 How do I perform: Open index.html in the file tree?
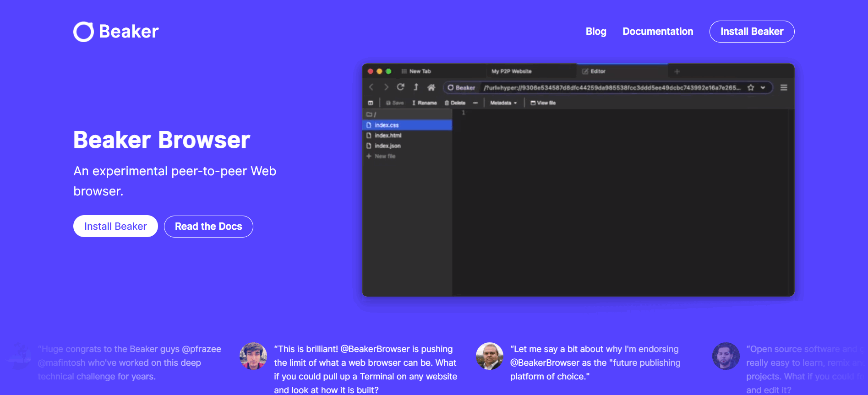407,135
